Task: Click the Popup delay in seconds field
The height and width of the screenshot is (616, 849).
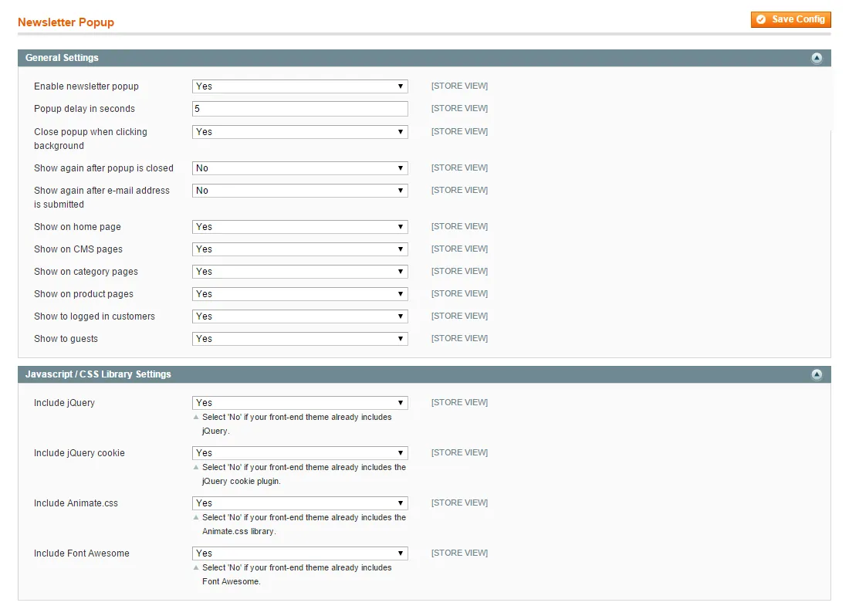Action: tap(300, 109)
